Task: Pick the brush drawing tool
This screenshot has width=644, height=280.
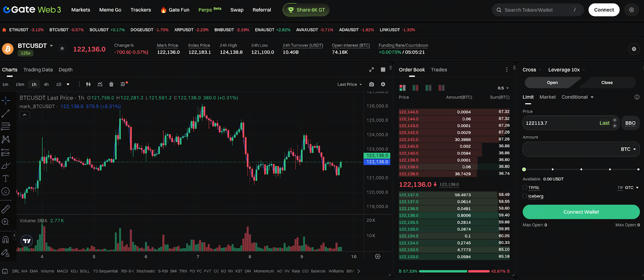Action: pos(6,166)
